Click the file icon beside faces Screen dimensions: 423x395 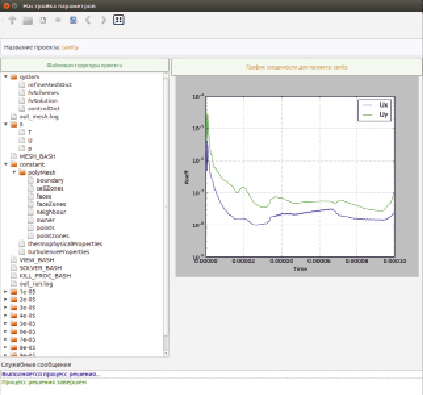coord(31,196)
